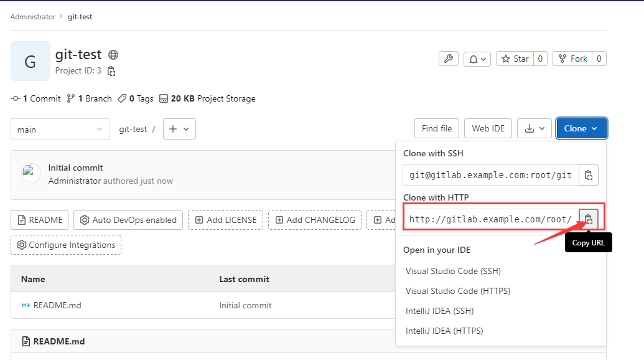Copy the HTTP clone URL
Viewport: 644px width, 360px height.
click(589, 219)
